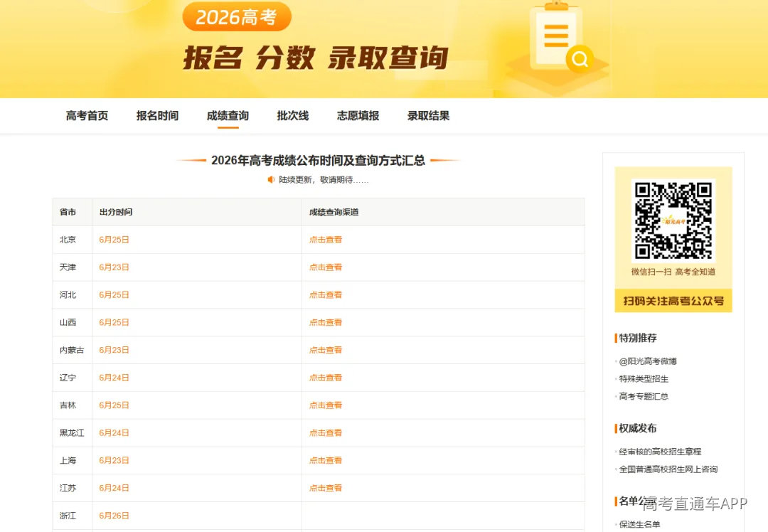Screen dimensions: 768x532
Task: Click the 山西 score date 6月25日
Action: pyautogui.click(x=114, y=322)
